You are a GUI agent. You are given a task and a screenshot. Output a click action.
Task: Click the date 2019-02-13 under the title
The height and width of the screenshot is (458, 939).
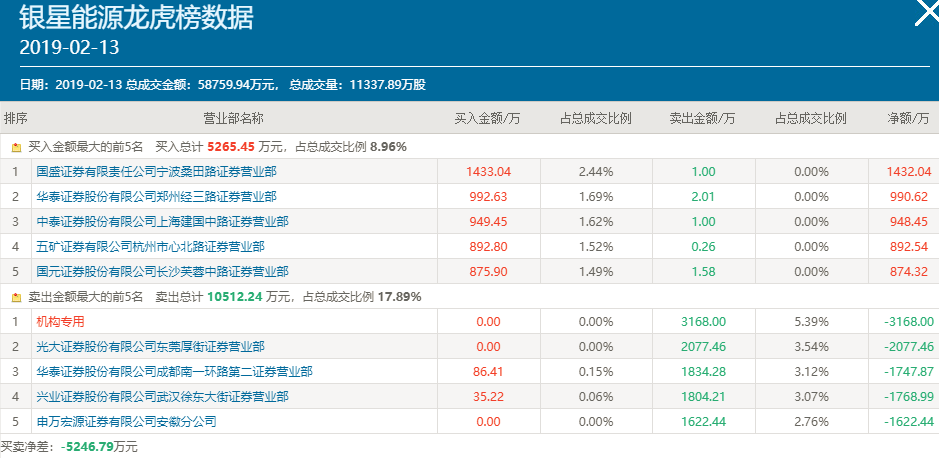coord(69,48)
